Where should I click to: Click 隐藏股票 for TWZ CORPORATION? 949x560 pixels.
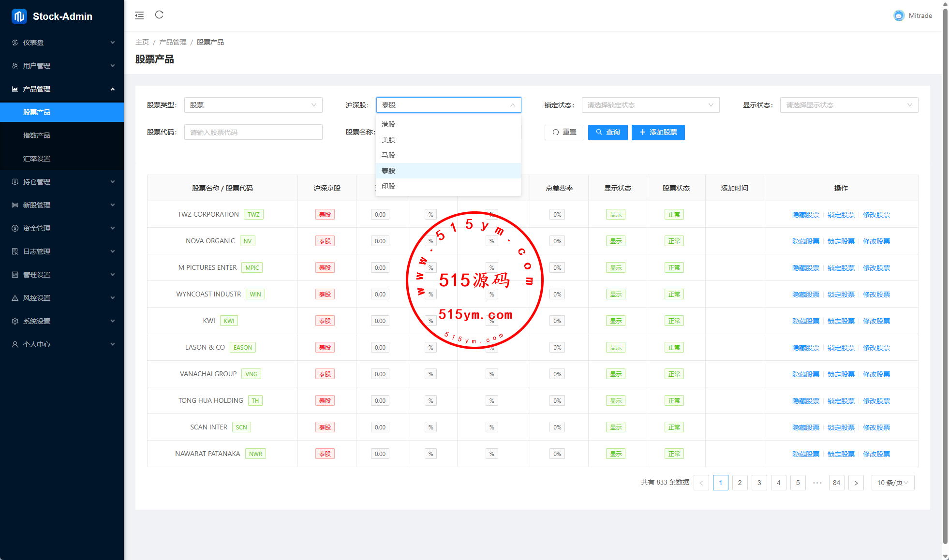[805, 215]
